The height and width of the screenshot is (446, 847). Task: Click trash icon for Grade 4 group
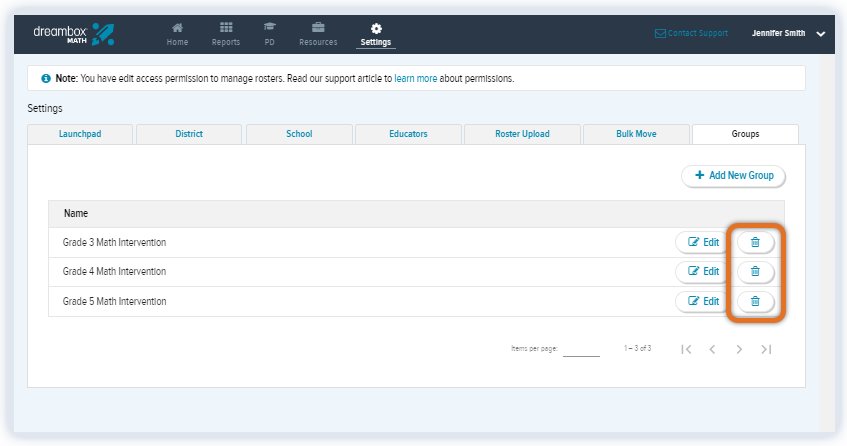coord(755,271)
